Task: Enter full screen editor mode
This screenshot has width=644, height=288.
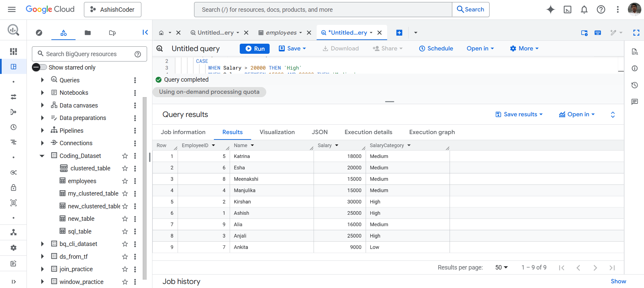Action: [x=636, y=33]
